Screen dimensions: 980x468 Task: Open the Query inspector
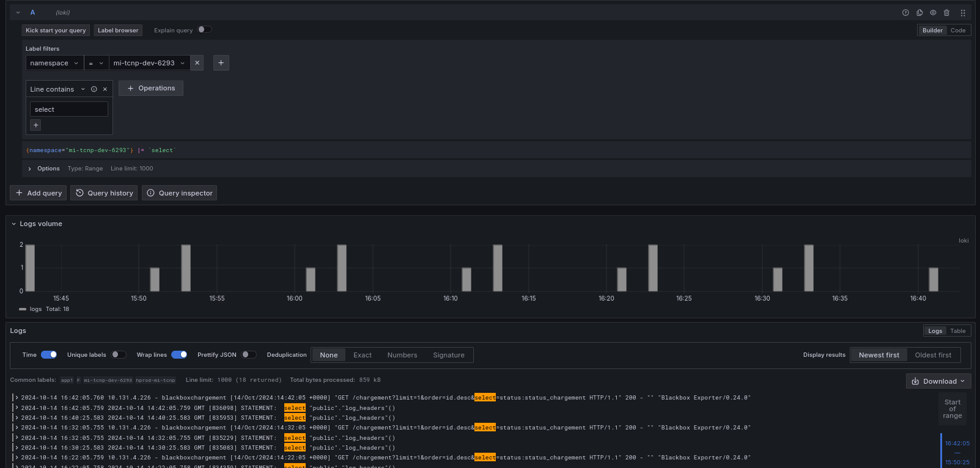(179, 193)
